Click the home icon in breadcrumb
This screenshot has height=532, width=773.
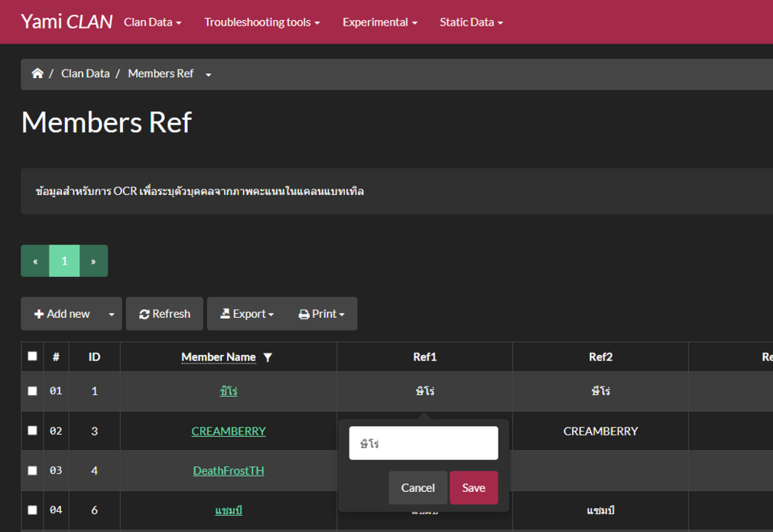tap(37, 73)
